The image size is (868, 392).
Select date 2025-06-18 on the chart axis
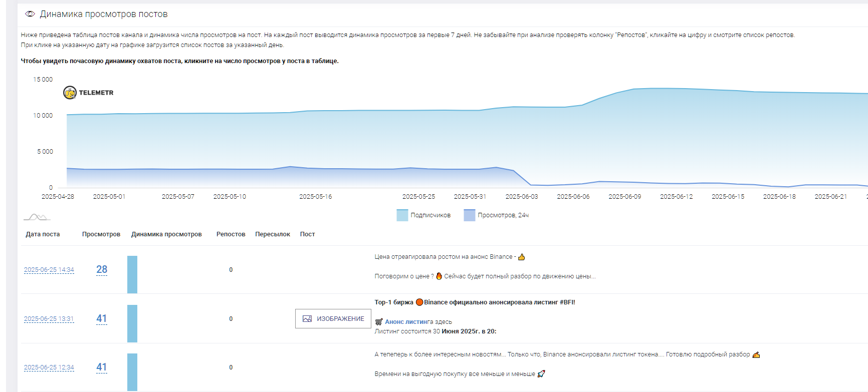[x=779, y=197]
